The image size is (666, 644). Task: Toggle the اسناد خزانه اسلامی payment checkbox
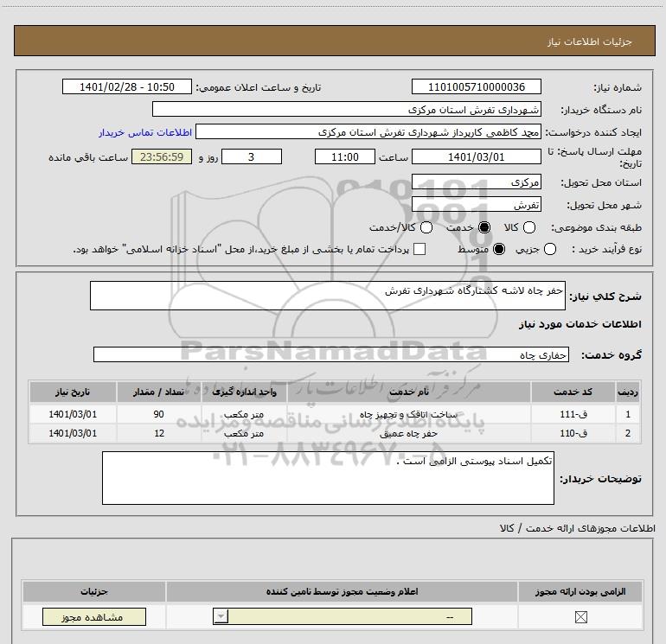click(419, 249)
